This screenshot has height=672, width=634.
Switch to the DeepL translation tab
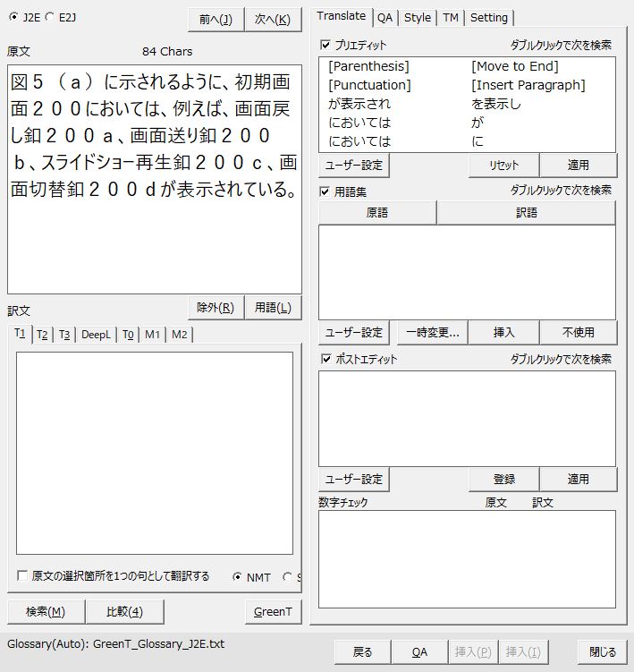[x=95, y=335]
